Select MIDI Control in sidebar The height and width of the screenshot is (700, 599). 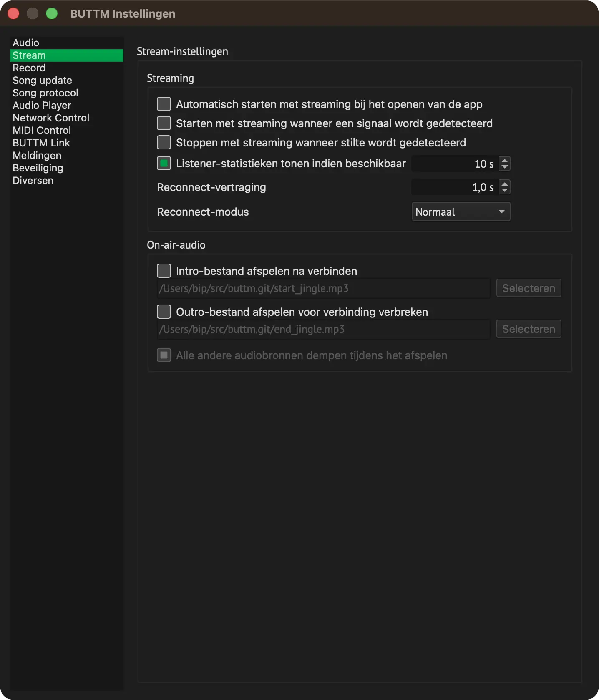pos(67,131)
